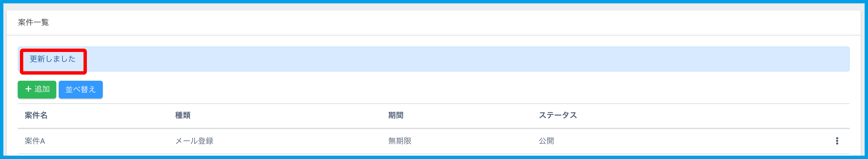
Task: Select the 案件A project name cell
Action: click(35, 141)
